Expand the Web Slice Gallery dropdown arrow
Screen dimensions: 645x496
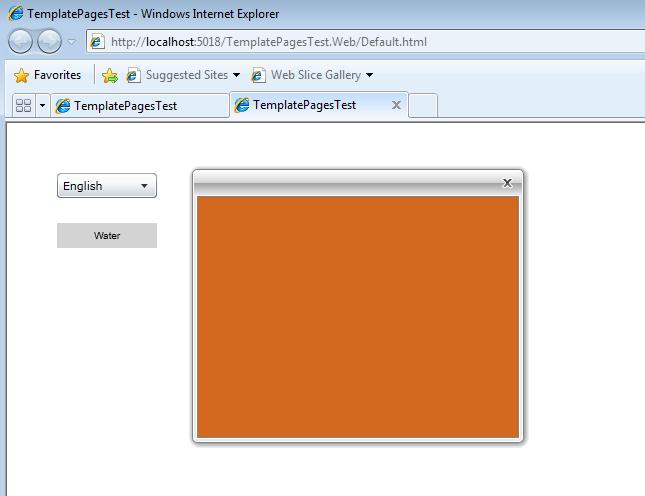pos(369,75)
